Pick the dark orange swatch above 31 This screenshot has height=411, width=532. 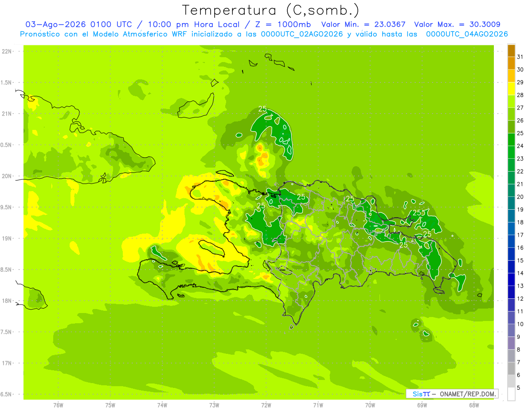point(511,51)
